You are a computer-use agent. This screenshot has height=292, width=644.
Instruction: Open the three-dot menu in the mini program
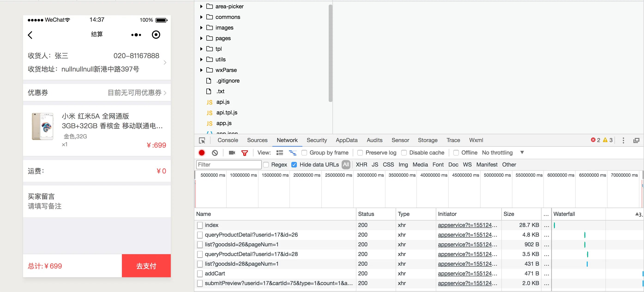pos(136,35)
